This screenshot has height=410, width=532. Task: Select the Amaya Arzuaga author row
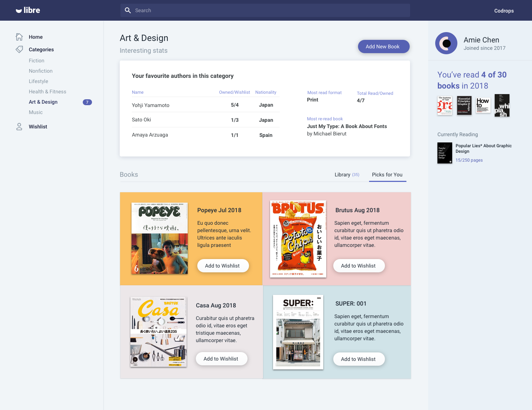click(x=205, y=135)
